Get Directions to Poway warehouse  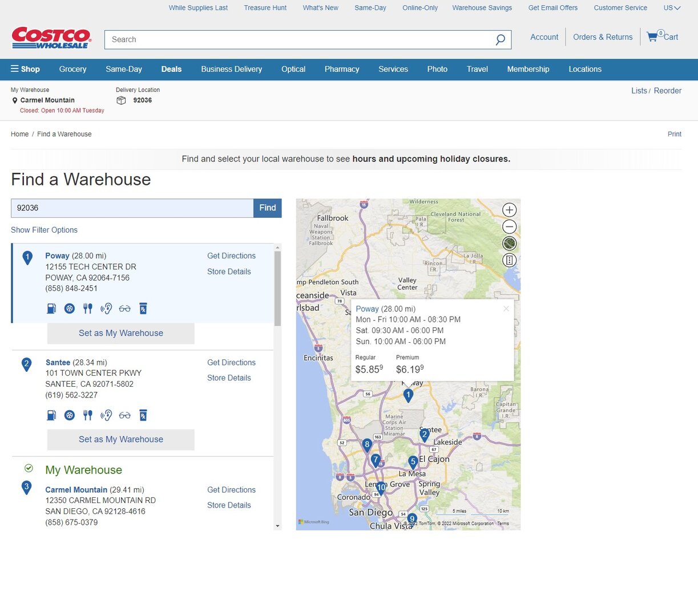pos(231,256)
